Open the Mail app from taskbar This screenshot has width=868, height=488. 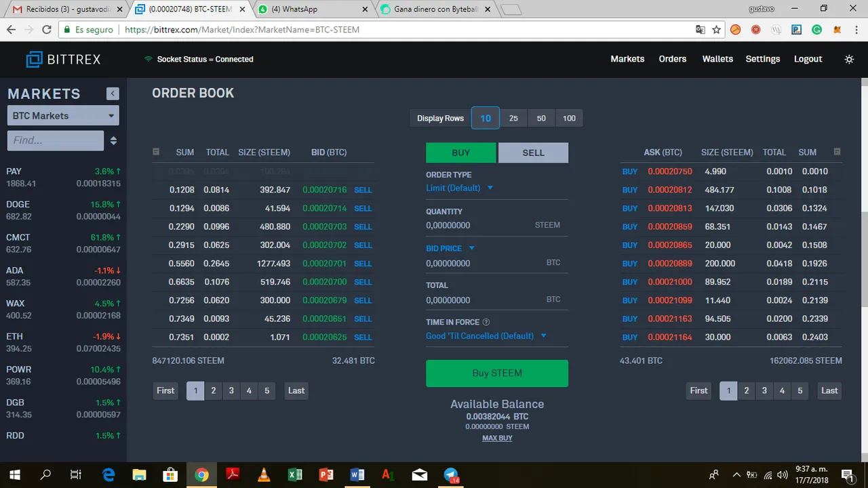pos(420,475)
